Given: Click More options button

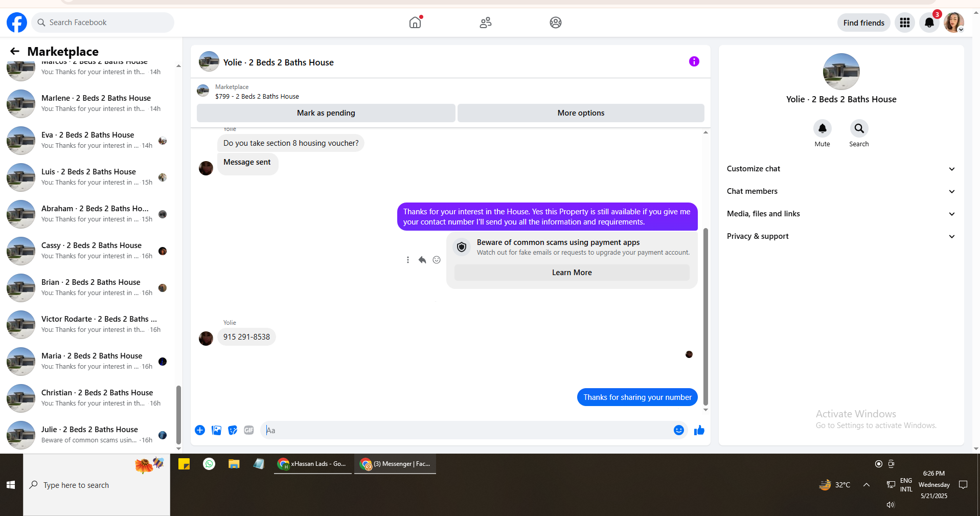Looking at the screenshot, I should coord(581,113).
